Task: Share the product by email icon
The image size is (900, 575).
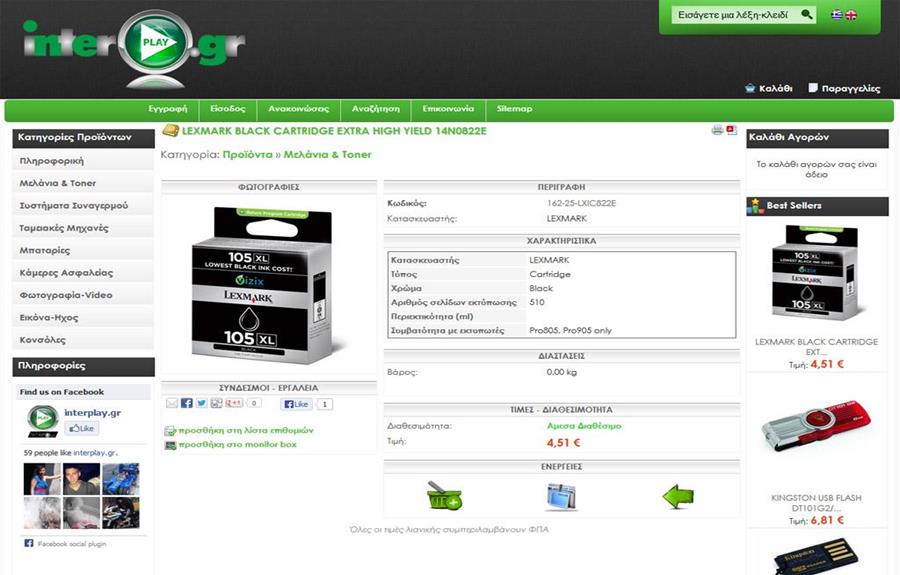Action: pyautogui.click(x=172, y=403)
